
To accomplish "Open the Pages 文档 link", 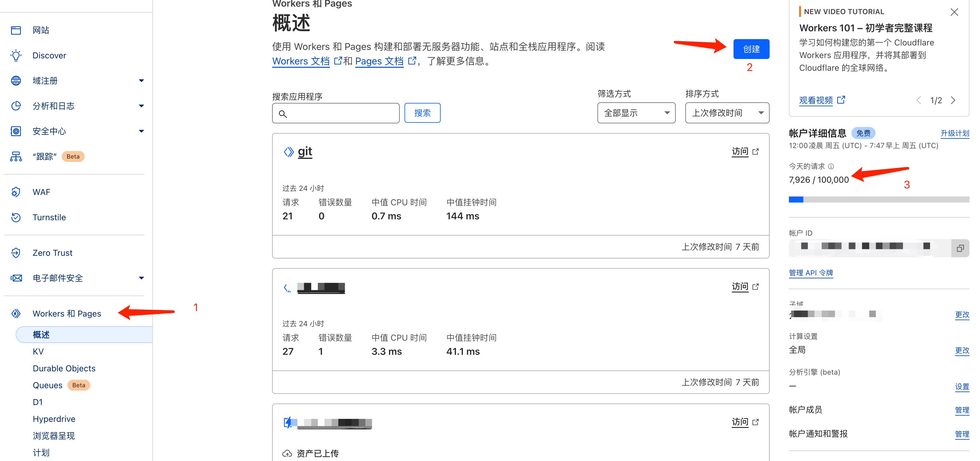I will coord(379,61).
